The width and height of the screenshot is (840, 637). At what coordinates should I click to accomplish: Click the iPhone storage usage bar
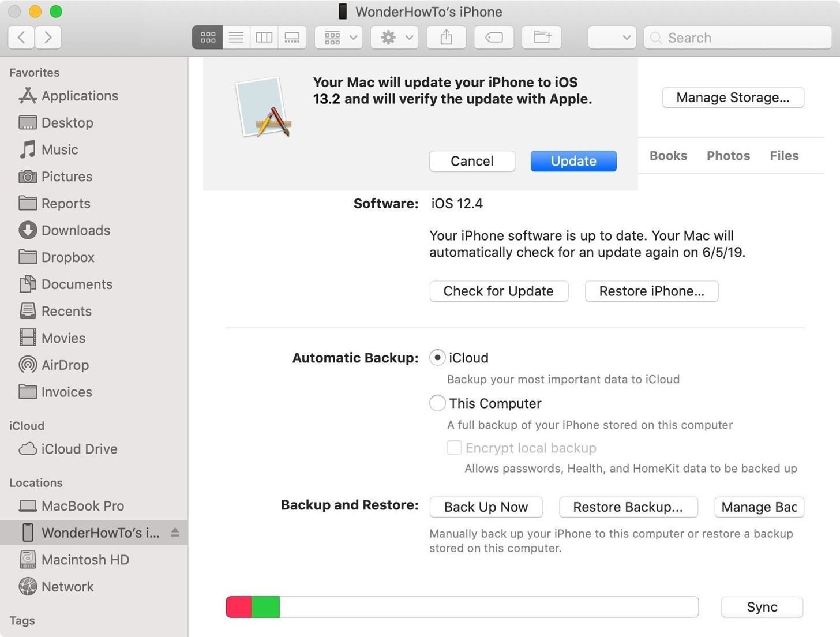[462, 606]
